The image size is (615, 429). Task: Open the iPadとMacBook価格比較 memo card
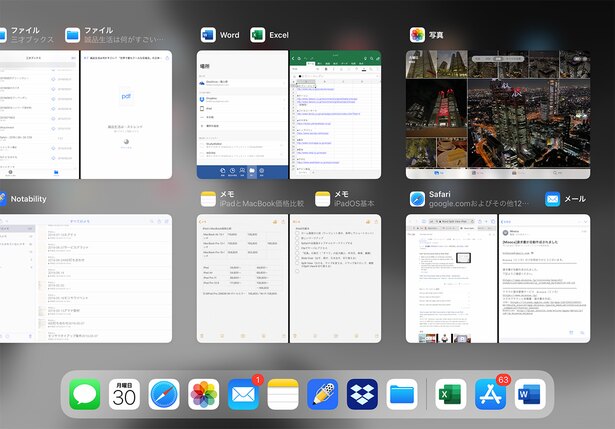pyautogui.click(x=242, y=278)
